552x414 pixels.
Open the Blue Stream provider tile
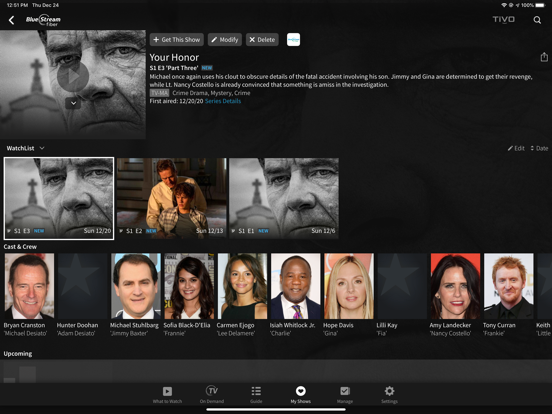(293, 40)
